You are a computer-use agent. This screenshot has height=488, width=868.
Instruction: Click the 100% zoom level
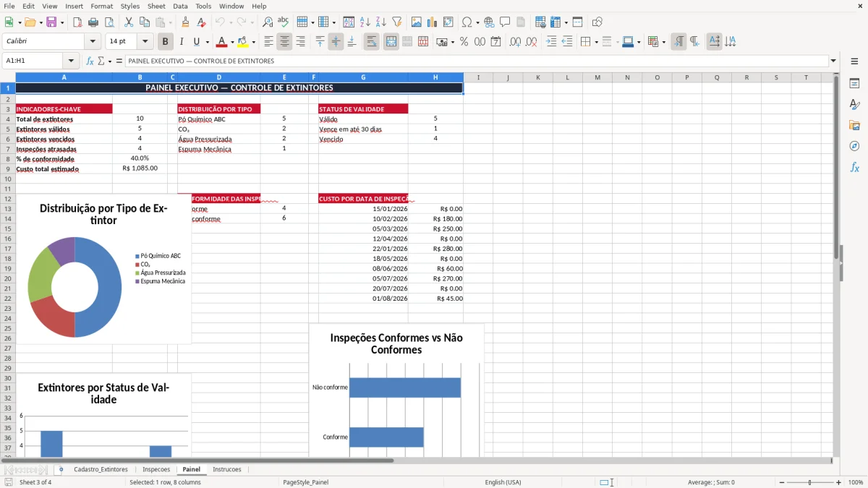click(x=856, y=482)
